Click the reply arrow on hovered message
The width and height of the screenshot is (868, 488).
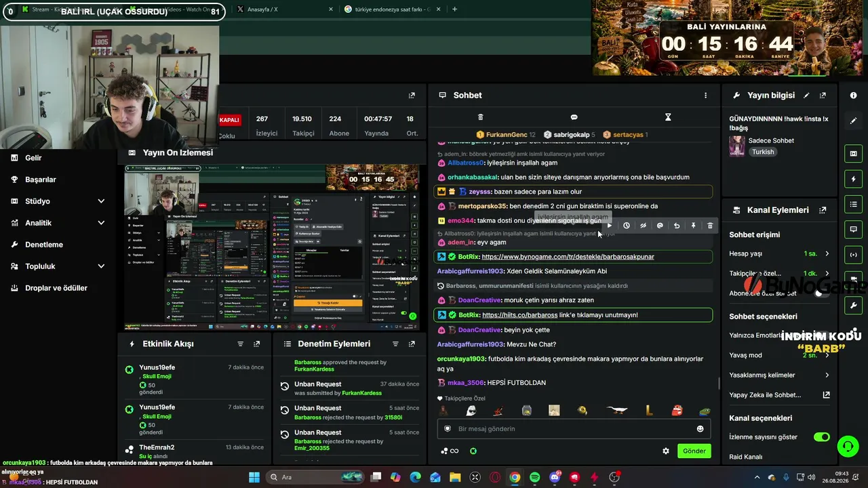677,226
